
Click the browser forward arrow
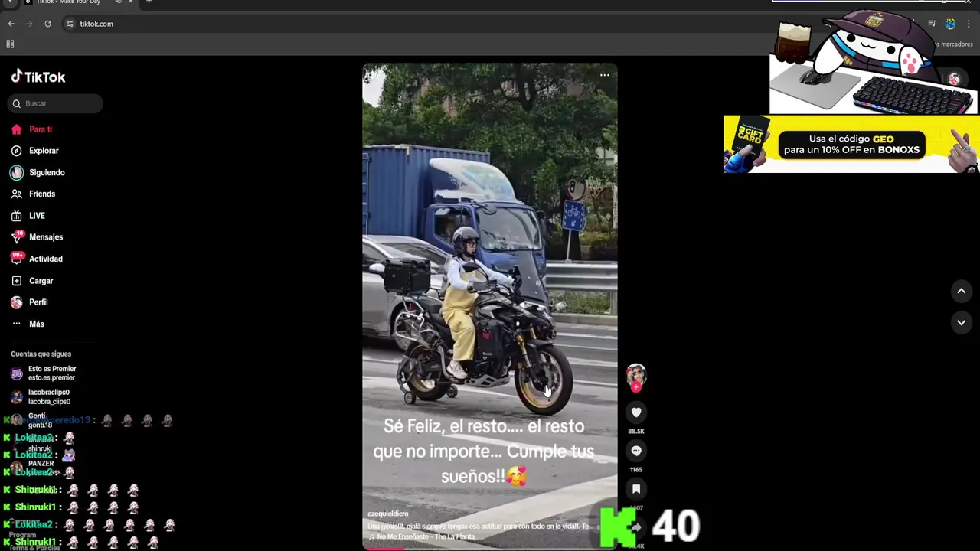pyautogui.click(x=29, y=24)
